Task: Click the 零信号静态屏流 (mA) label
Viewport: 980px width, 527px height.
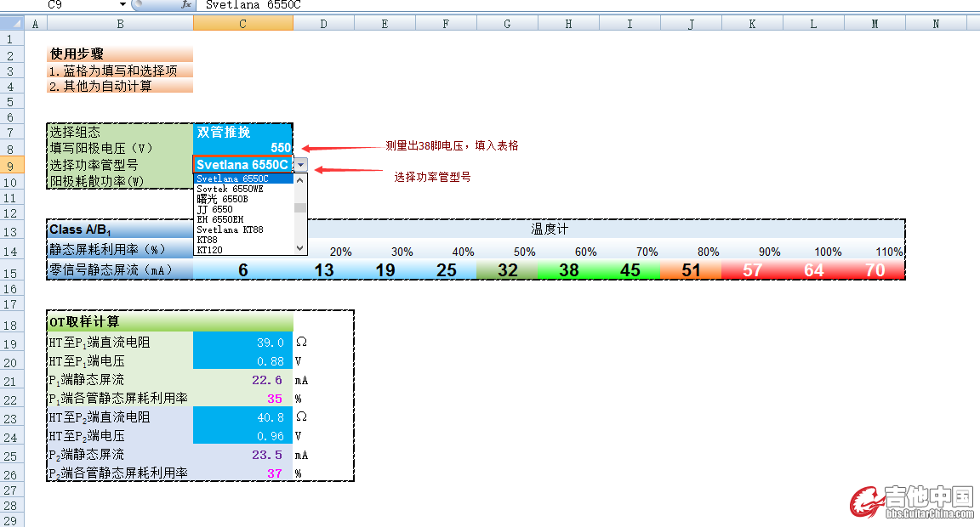Action: 120,269
